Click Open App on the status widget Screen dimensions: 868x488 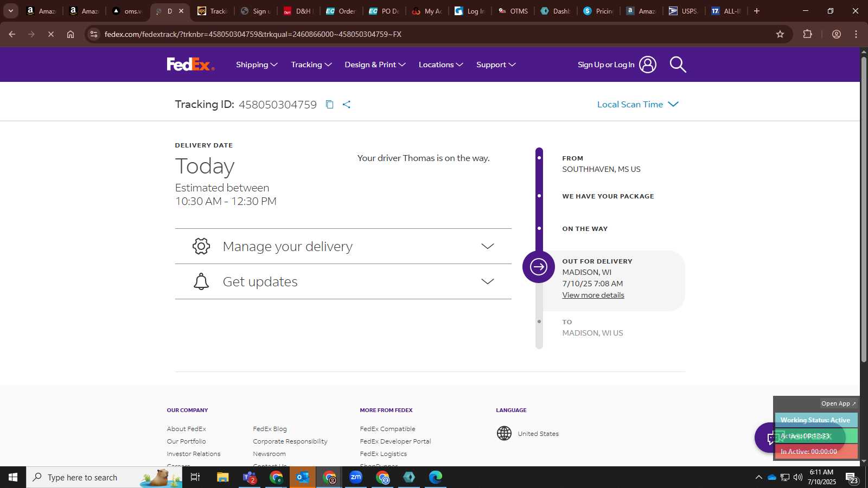tap(838, 403)
